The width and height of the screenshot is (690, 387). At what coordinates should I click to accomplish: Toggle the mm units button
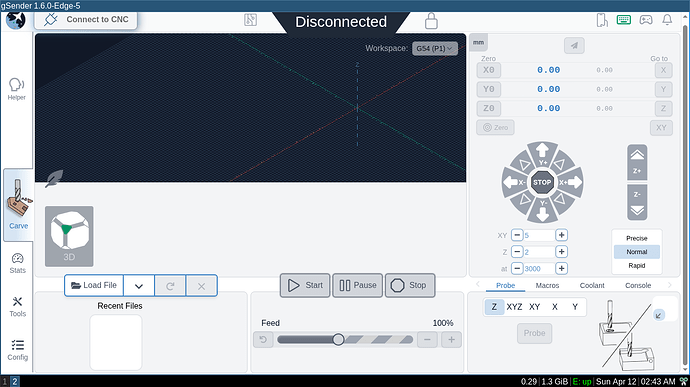[x=478, y=43]
